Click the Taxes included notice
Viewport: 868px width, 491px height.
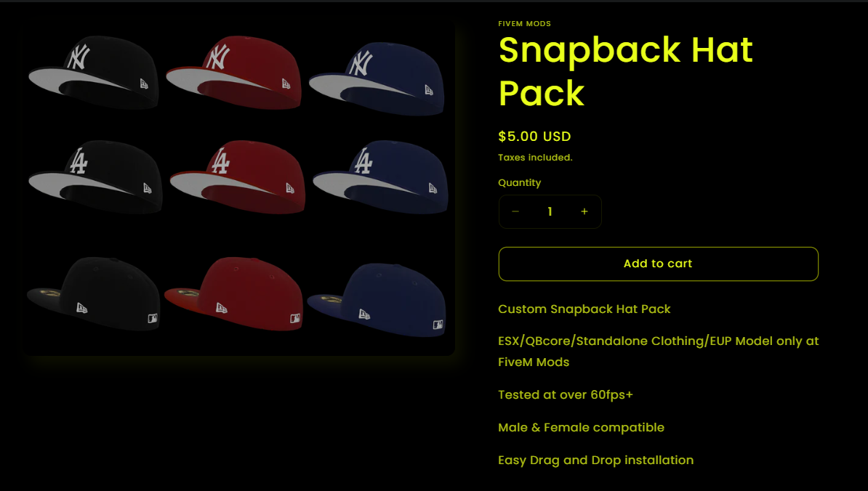(x=535, y=158)
